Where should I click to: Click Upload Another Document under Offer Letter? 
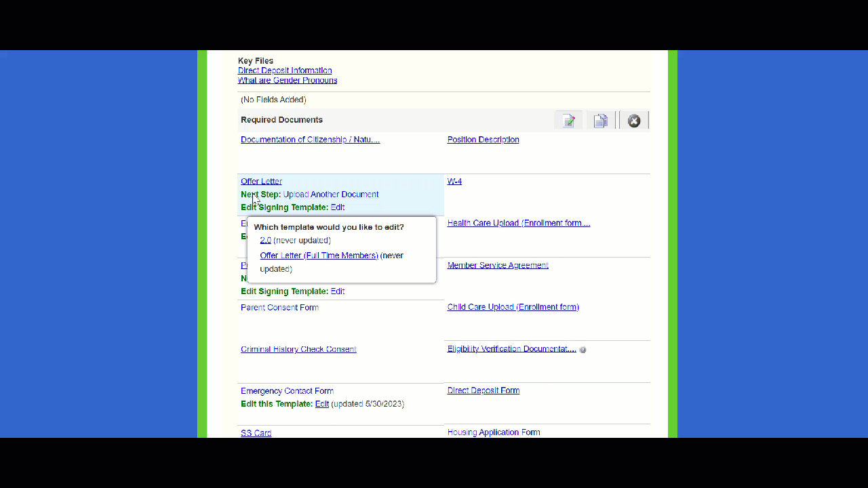click(331, 195)
